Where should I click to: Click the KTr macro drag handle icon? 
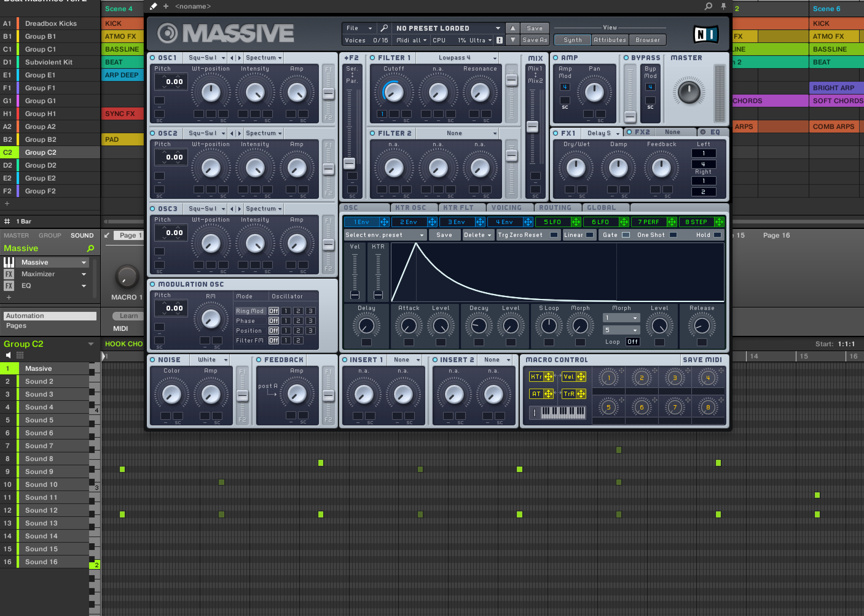click(548, 377)
